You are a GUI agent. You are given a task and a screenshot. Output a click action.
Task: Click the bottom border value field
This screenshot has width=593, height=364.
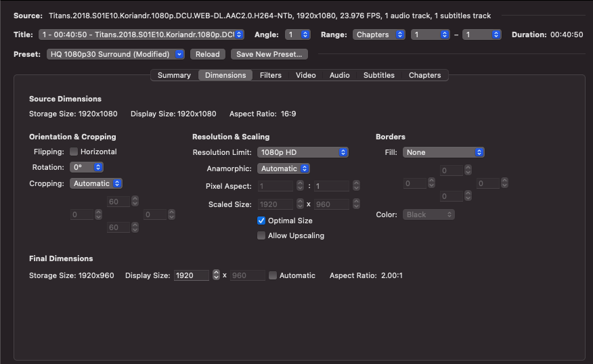[x=452, y=197]
